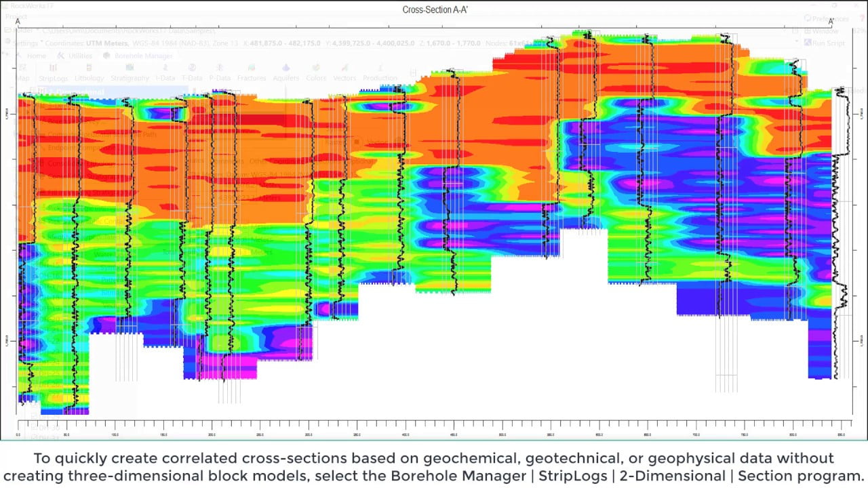The height and width of the screenshot is (488, 868).
Task: Open the Vectors menu
Action: [x=344, y=73]
